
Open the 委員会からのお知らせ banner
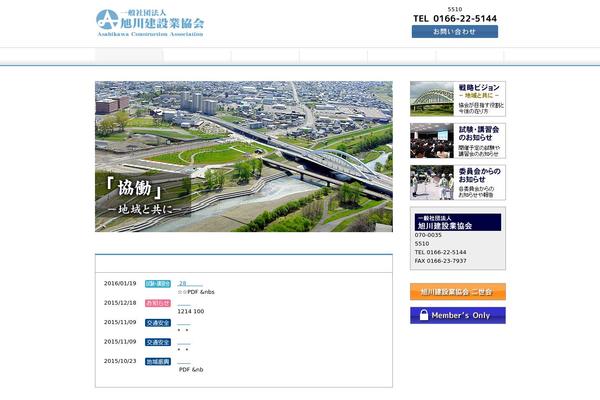[458, 183]
